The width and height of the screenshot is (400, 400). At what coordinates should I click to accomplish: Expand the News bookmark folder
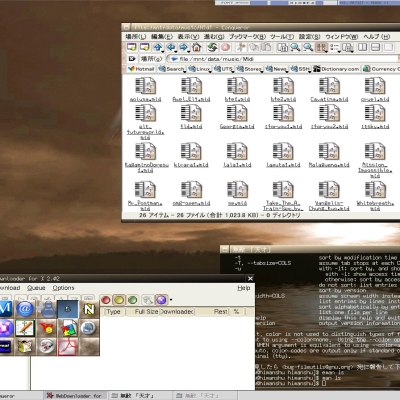[x=277, y=69]
